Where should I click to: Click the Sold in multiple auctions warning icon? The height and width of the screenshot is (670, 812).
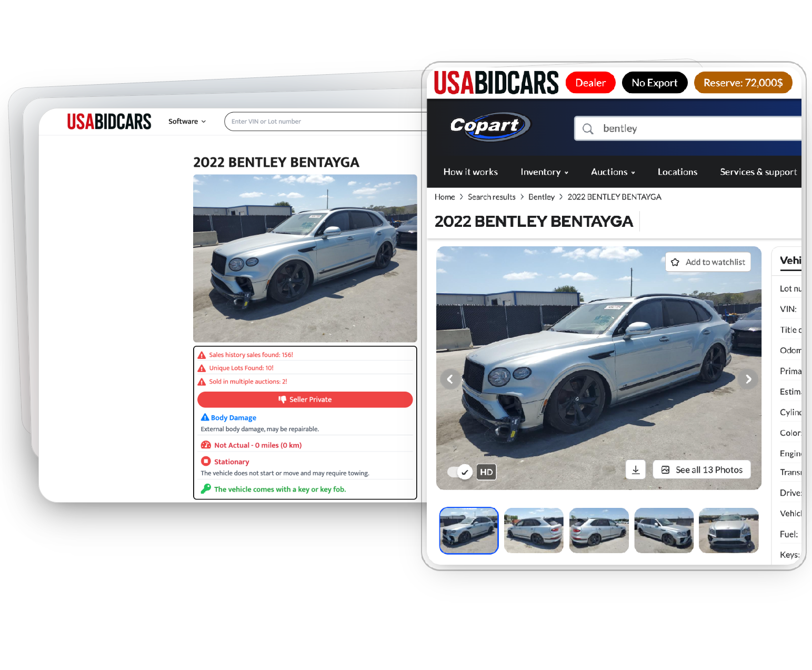[x=202, y=382]
